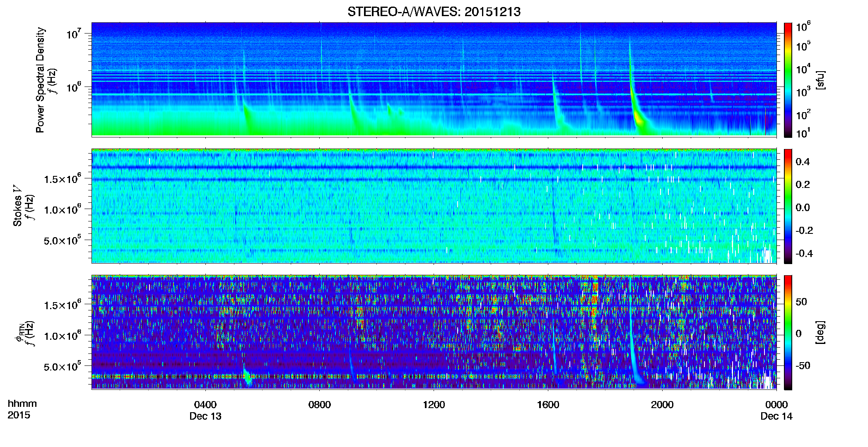868x447 pixels.
Task: Click the 50 label on the degrees color bar
Action: pos(801,302)
